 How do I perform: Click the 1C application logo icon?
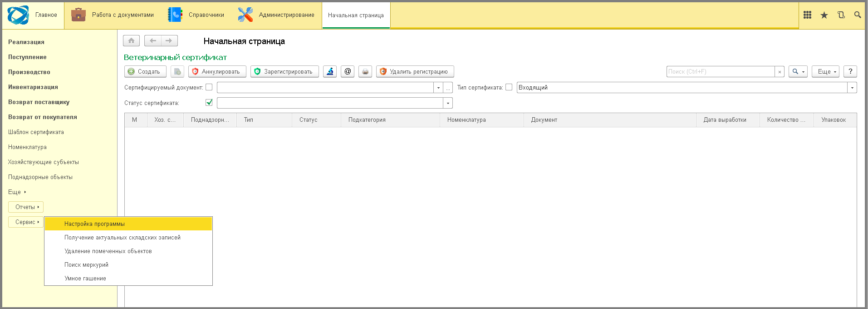pos(18,15)
